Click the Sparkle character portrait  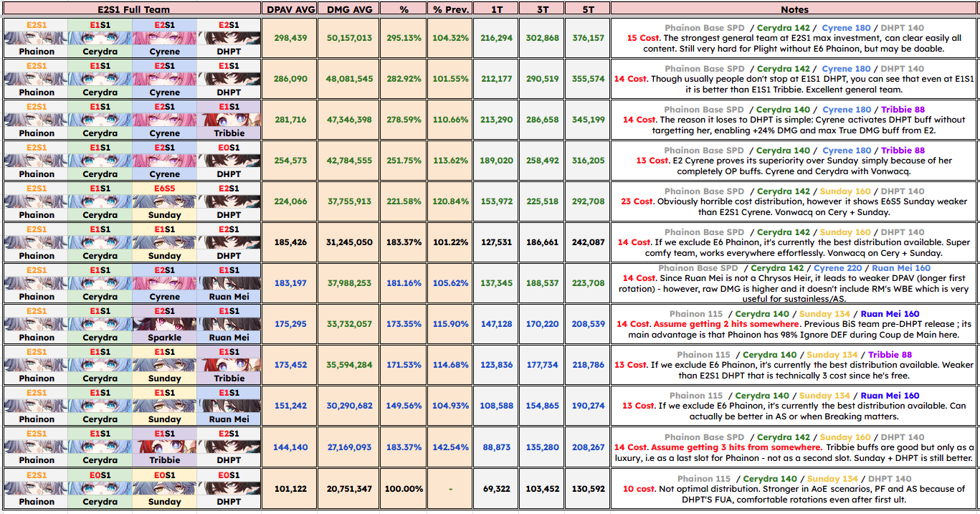click(164, 324)
